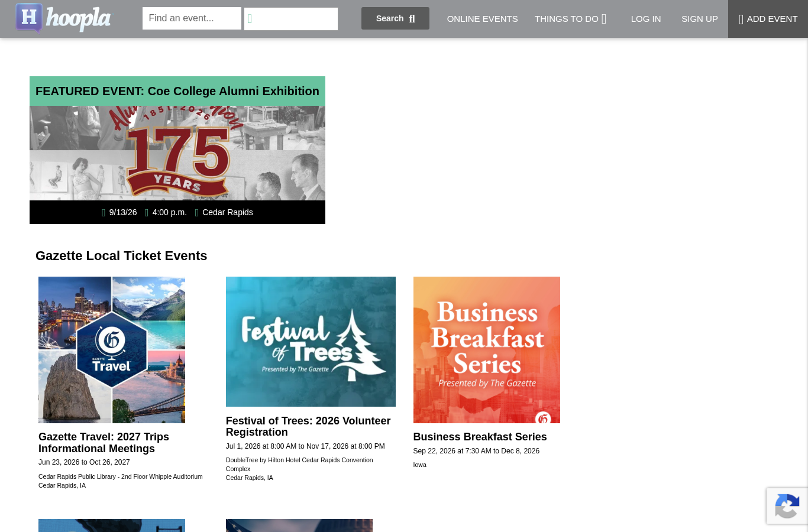
Task: Expand the Things To Do dropdown arrow
Action: tap(604, 19)
